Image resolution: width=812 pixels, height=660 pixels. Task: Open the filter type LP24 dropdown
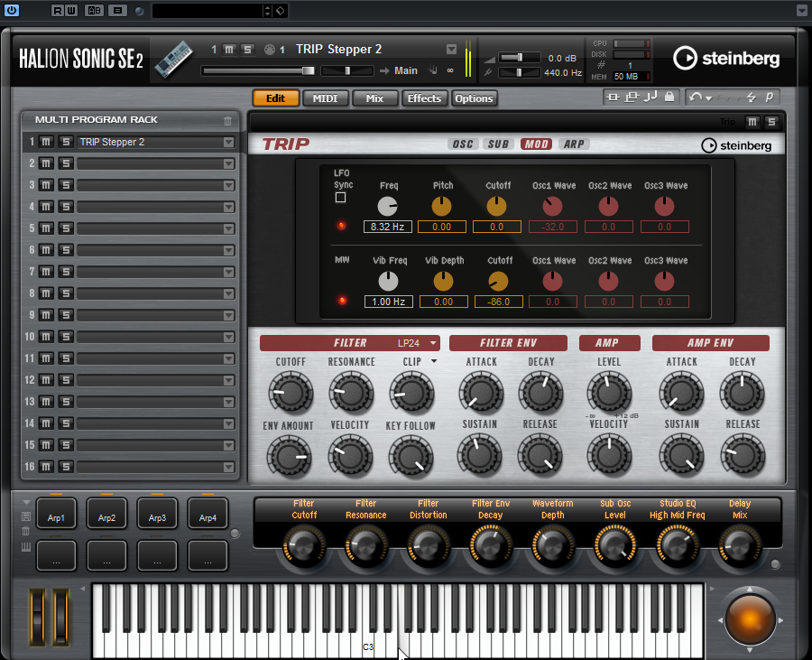click(433, 343)
